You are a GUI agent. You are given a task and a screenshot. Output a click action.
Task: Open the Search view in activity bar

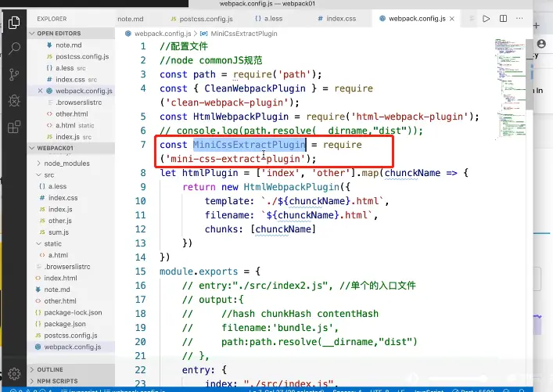pyautogui.click(x=14, y=48)
